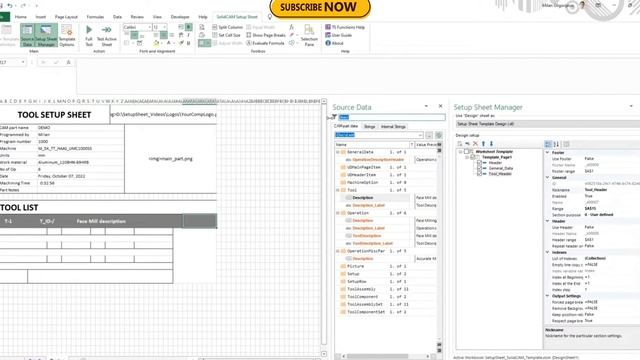Screen dimensions: 640x360
Task: Click the undo arrow icon in Design setup toolbar
Action: pos(468,144)
